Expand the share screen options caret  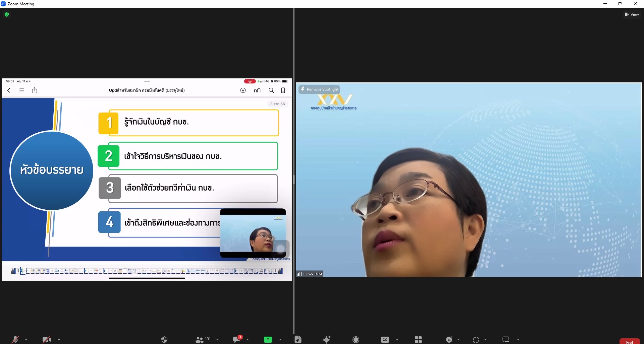click(280, 340)
